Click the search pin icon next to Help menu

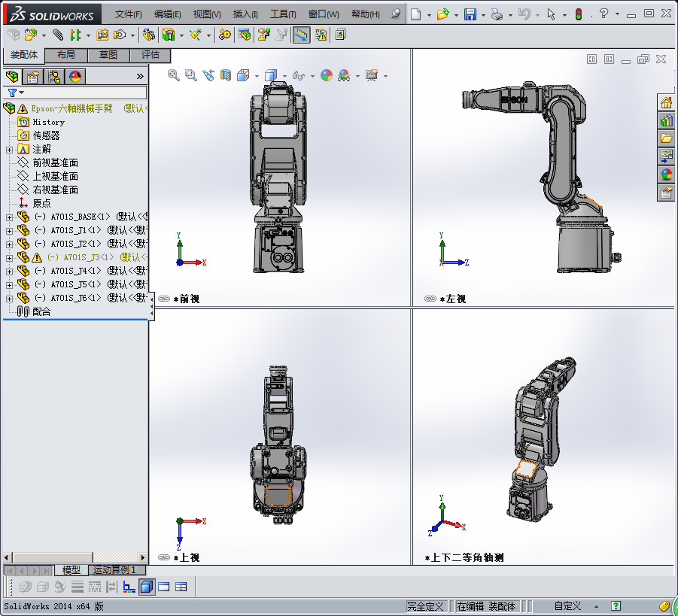(396, 14)
